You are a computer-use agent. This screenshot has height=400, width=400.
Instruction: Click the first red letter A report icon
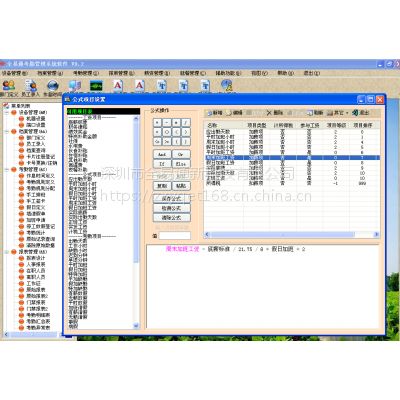[118, 86]
